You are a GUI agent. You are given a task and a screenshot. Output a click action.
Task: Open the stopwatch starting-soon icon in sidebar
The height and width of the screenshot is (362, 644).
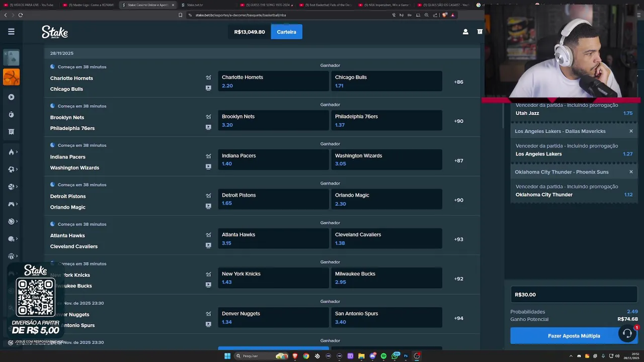(11, 115)
